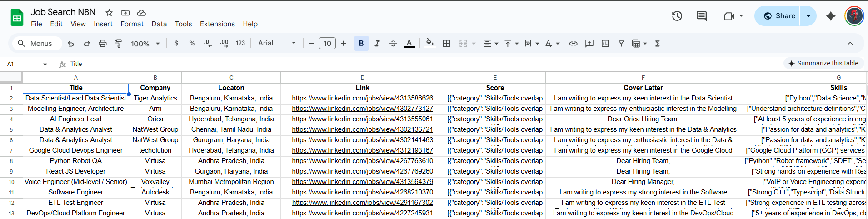The height and width of the screenshot is (219, 868).
Task: Open the Data menu
Action: (159, 24)
